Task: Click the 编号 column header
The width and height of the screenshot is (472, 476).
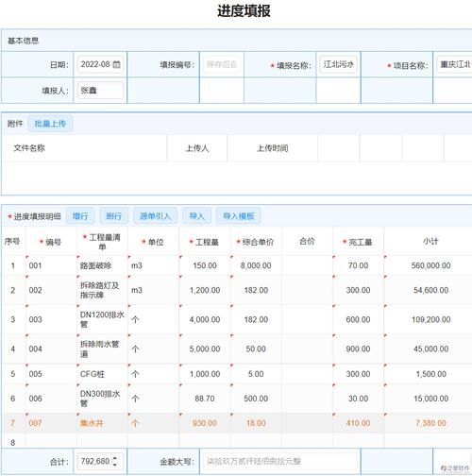Action: (50, 242)
